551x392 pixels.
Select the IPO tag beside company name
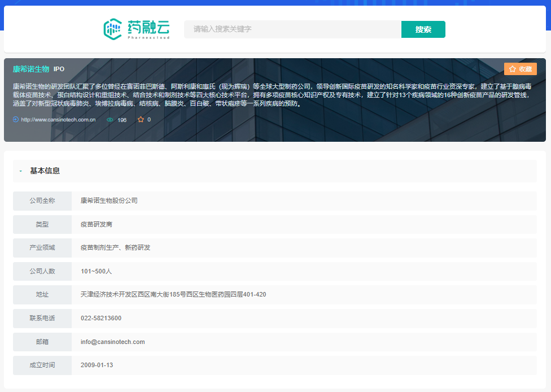click(59, 69)
